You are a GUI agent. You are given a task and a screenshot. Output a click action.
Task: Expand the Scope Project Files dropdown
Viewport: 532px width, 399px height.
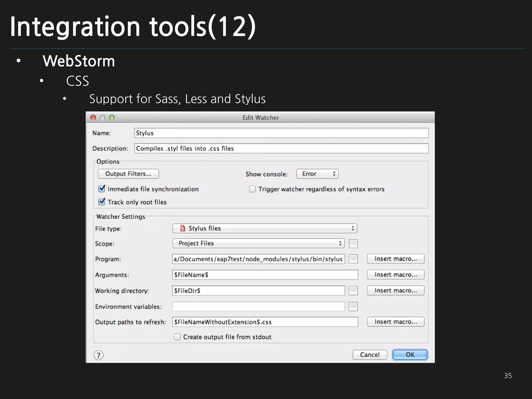click(x=258, y=243)
